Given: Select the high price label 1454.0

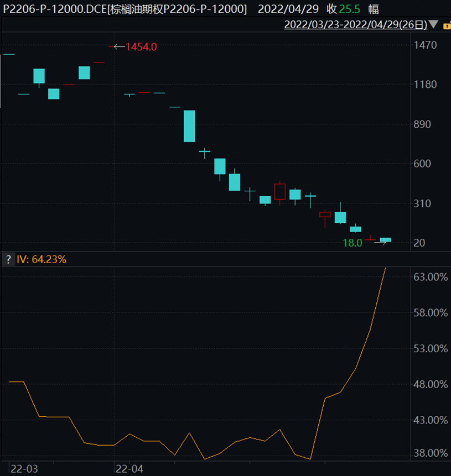Looking at the screenshot, I should 141,47.
